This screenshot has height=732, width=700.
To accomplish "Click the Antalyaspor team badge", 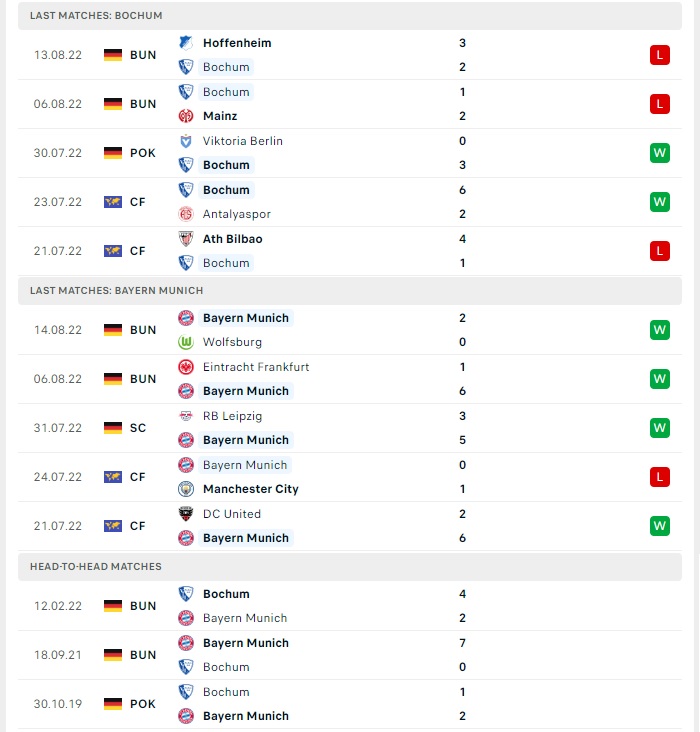I will [186, 214].
